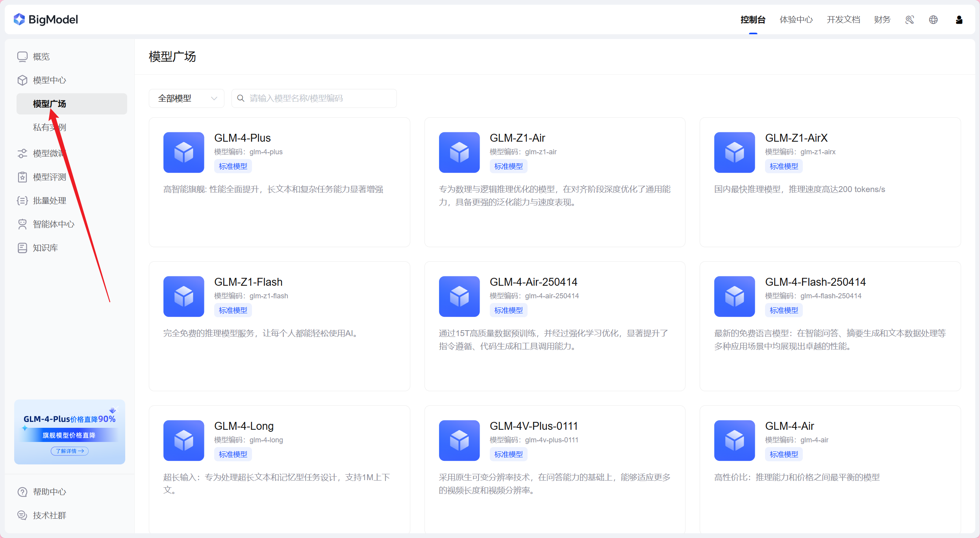Open the language globe icon

(x=933, y=20)
